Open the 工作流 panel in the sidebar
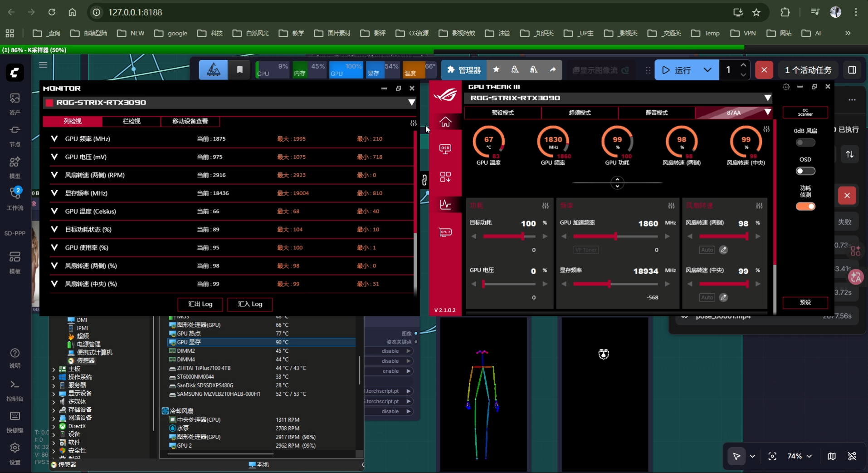The height and width of the screenshot is (473, 868). pyautogui.click(x=15, y=199)
